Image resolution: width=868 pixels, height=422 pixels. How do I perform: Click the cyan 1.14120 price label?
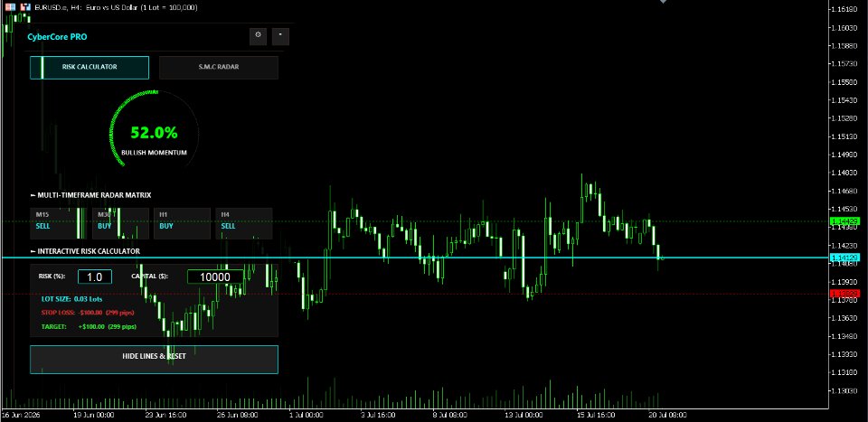[844, 258]
